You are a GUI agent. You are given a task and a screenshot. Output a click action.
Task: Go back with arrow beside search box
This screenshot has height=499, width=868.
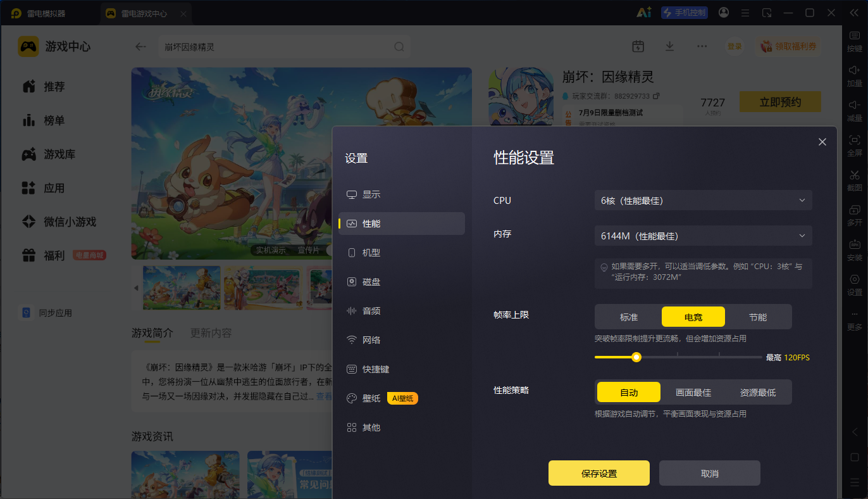(x=141, y=46)
